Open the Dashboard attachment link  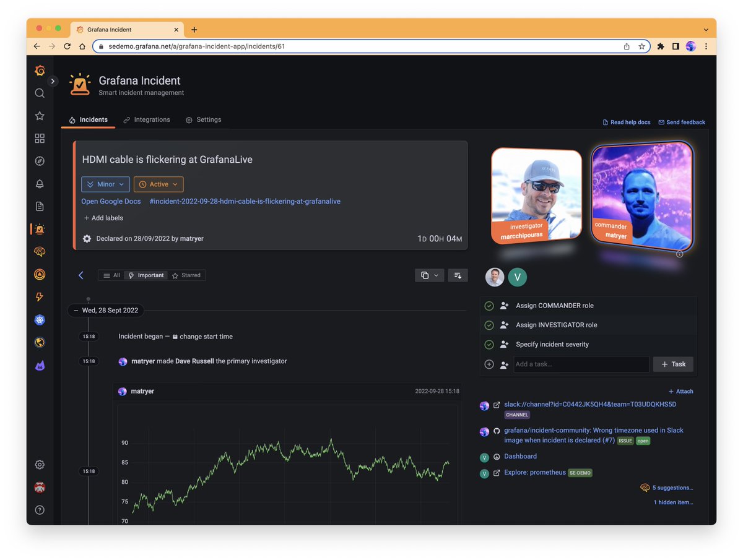[x=520, y=456]
